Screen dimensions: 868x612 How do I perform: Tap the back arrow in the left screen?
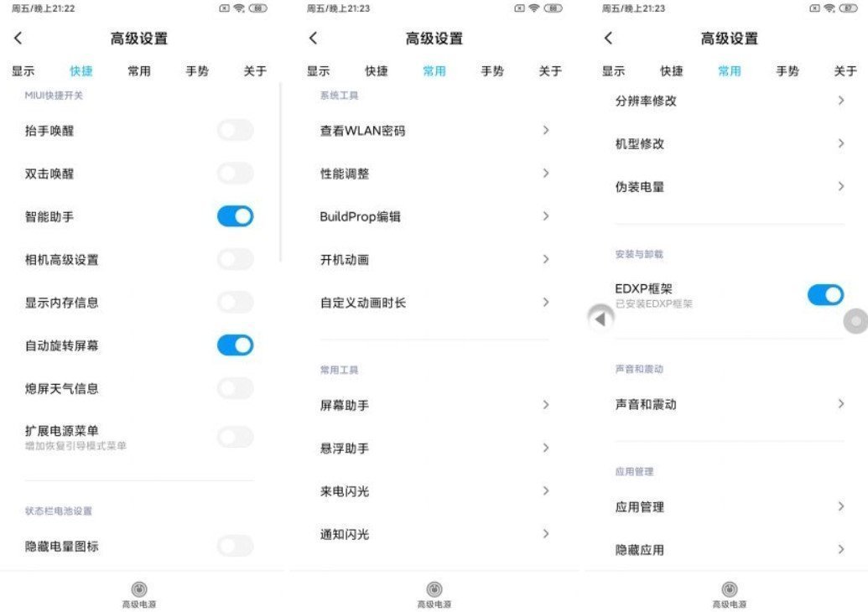coord(18,39)
